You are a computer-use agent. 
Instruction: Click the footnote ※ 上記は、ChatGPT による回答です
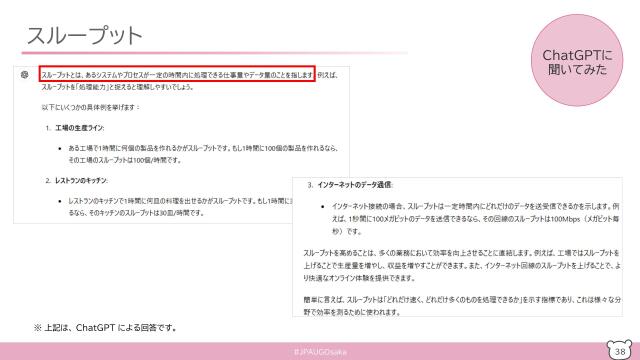[105, 327]
